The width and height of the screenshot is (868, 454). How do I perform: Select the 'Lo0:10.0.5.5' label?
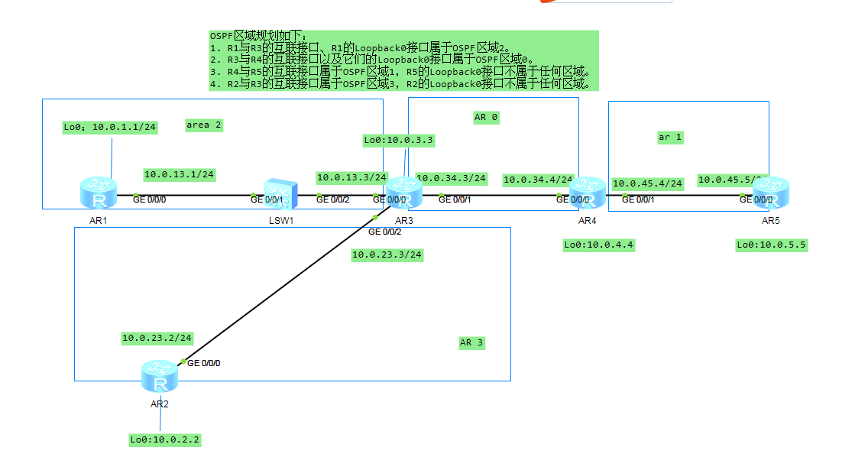[x=771, y=245]
